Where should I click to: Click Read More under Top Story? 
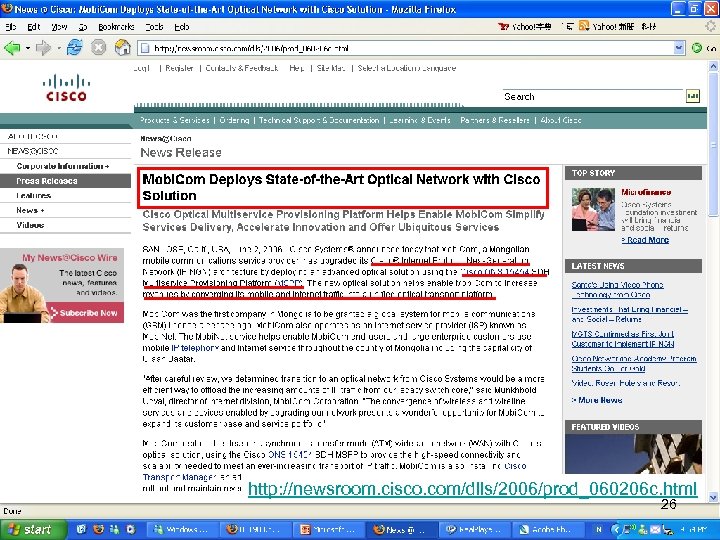pyautogui.click(x=645, y=240)
